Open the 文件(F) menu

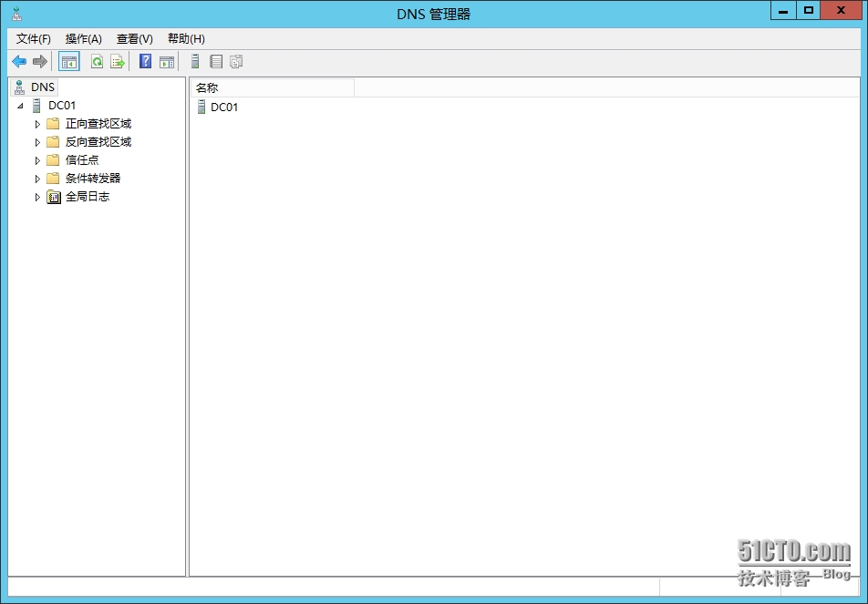(x=34, y=39)
